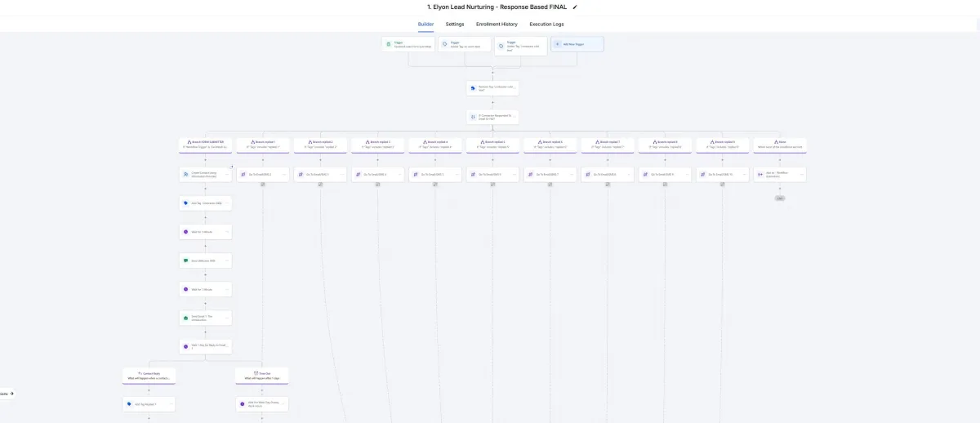Open the Go To node under Branch replied 9

point(723,174)
